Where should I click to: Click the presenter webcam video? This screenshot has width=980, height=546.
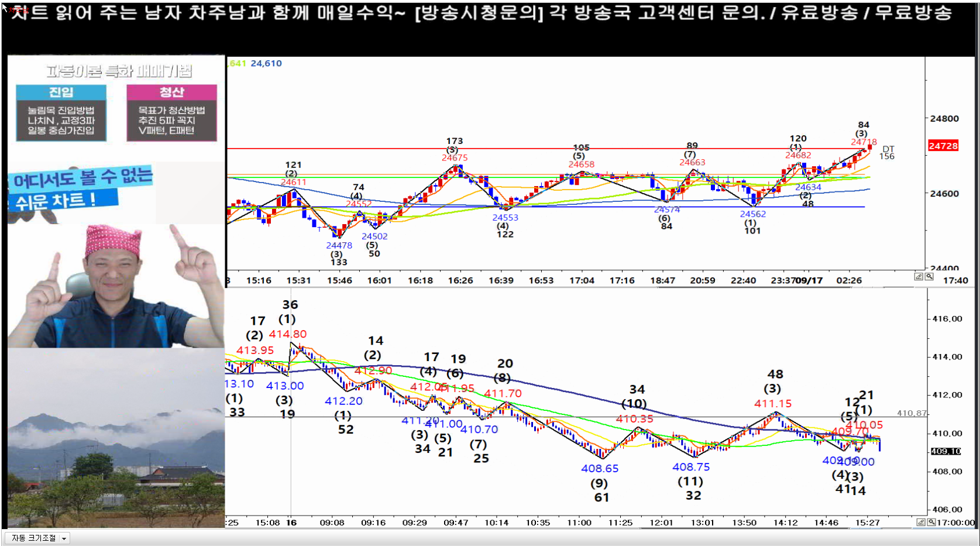point(116,286)
